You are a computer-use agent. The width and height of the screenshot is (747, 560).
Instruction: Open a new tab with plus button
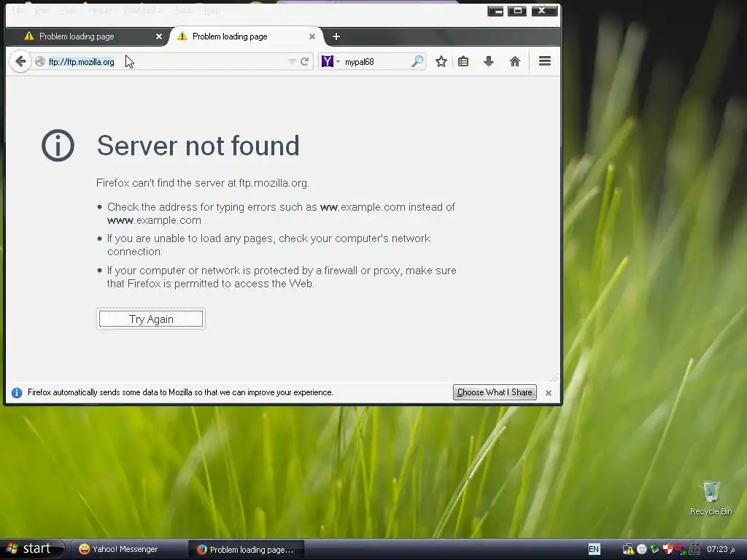[x=336, y=36]
